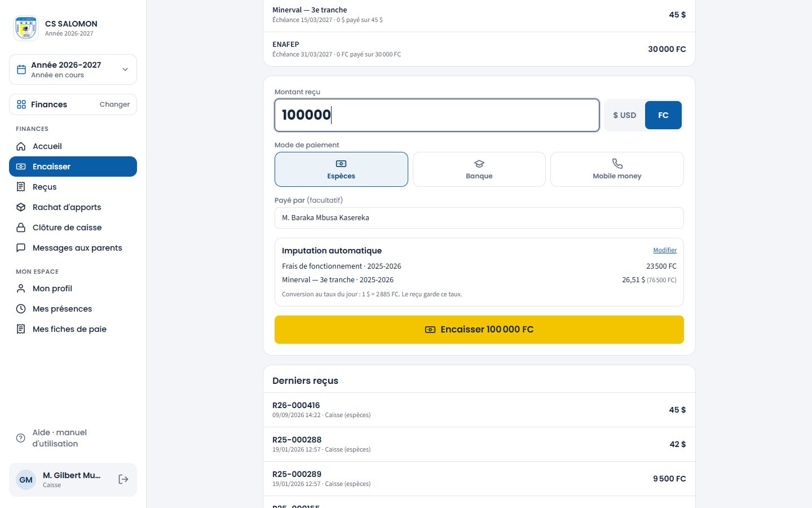Click the Montant reçu amount field

[x=437, y=115]
